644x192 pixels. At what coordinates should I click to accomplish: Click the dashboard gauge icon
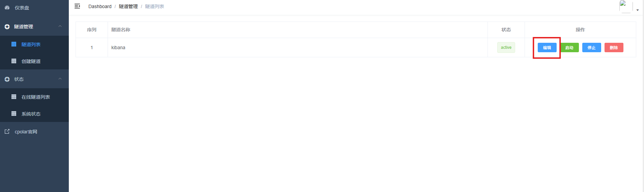tap(7, 7)
